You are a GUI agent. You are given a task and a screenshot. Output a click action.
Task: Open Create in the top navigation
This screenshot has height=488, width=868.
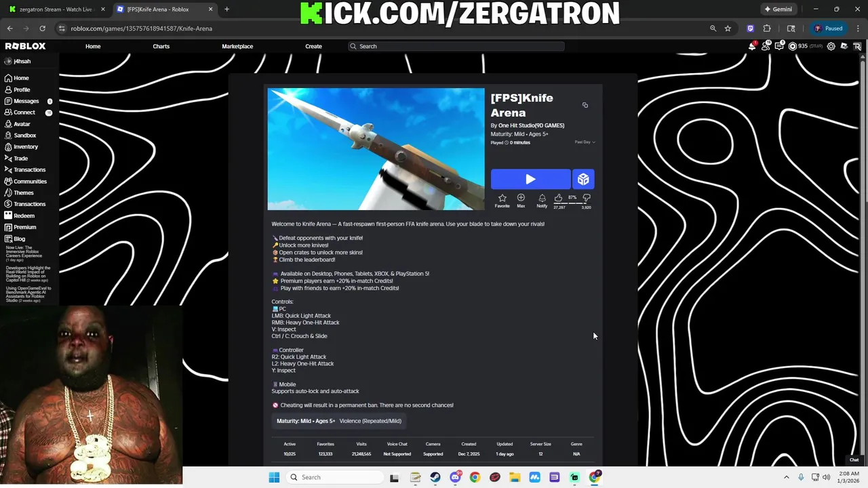click(x=313, y=46)
